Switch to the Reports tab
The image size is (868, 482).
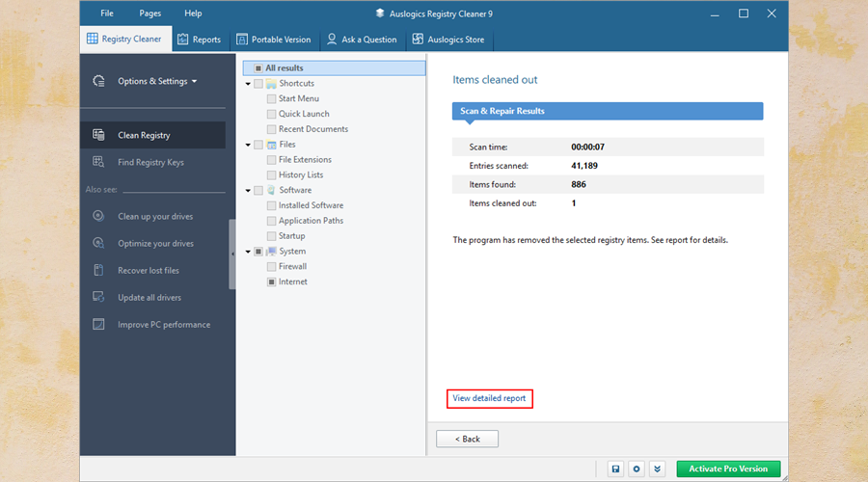coord(200,40)
